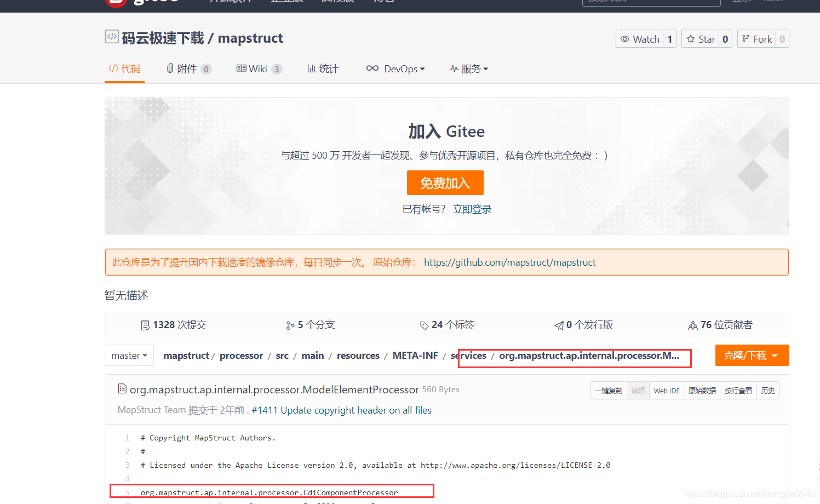The height and width of the screenshot is (504, 820).
Task: Expand the DevOps dropdown menu
Action: (395, 68)
